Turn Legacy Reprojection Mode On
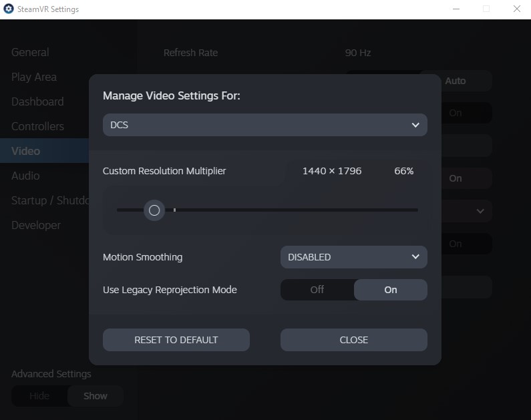Screen dimensions: 531x420 click(x=391, y=290)
